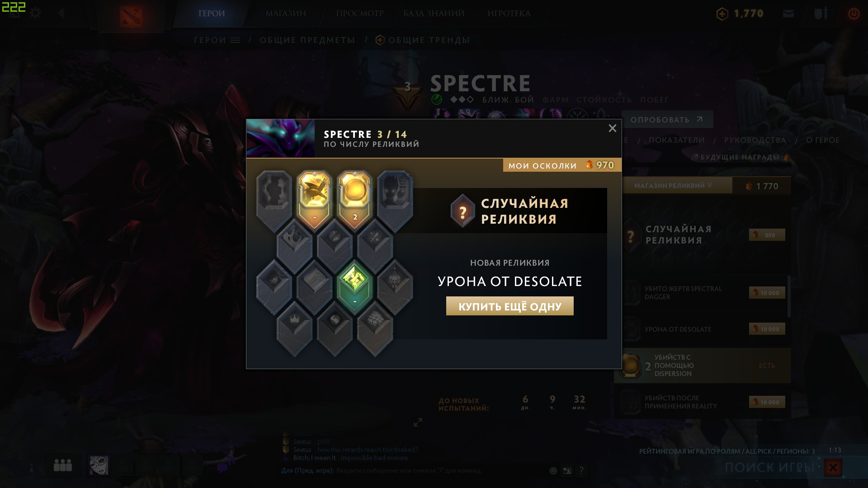Expand the chat window with arrows icon
Image resolution: width=868 pixels, height=488 pixels.
[x=418, y=422]
